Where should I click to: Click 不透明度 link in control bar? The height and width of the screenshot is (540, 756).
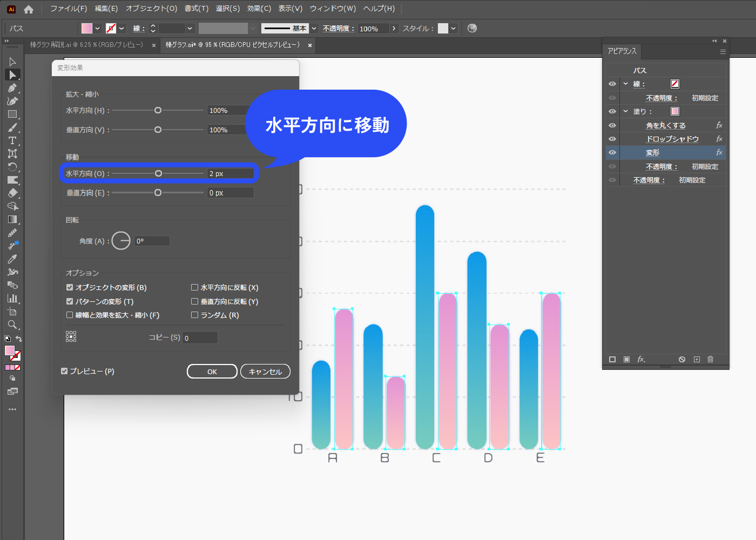(338, 29)
